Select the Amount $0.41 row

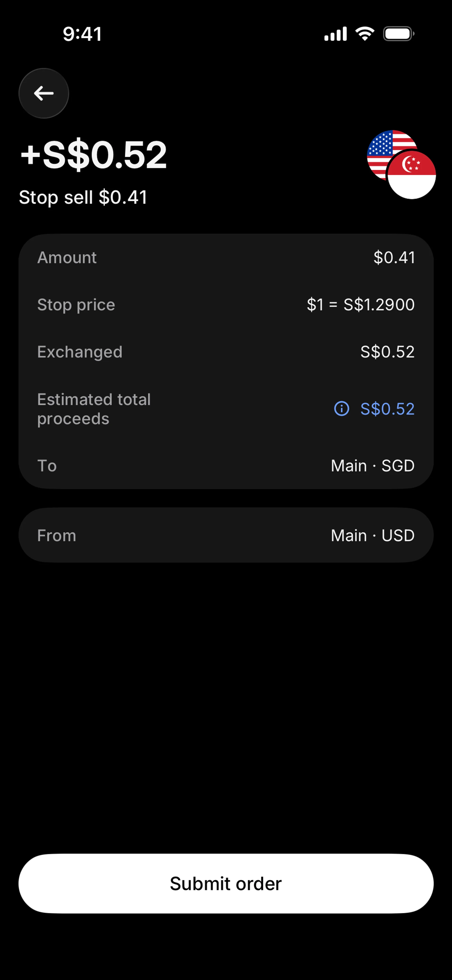click(226, 258)
